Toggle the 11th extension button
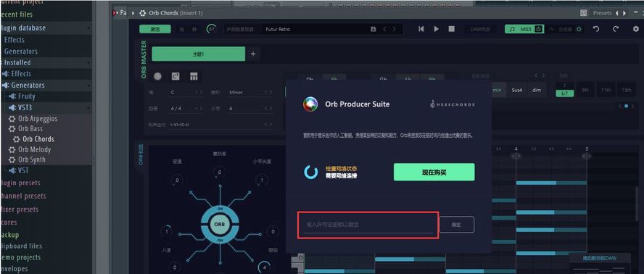This screenshot has height=274, width=644. [606, 90]
